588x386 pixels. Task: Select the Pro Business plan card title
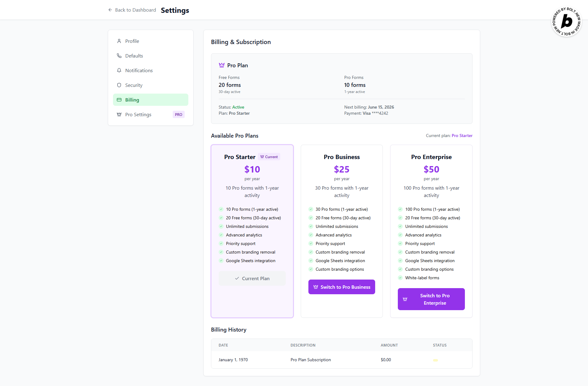coord(341,157)
